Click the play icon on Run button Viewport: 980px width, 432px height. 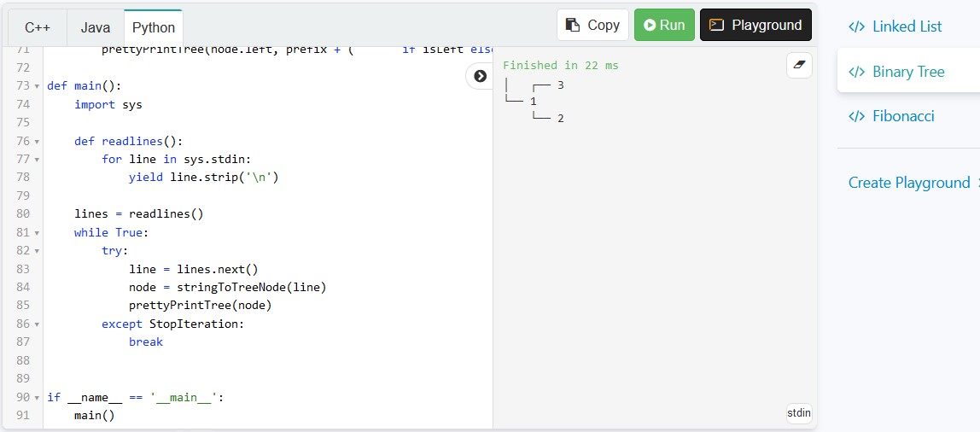[650, 25]
